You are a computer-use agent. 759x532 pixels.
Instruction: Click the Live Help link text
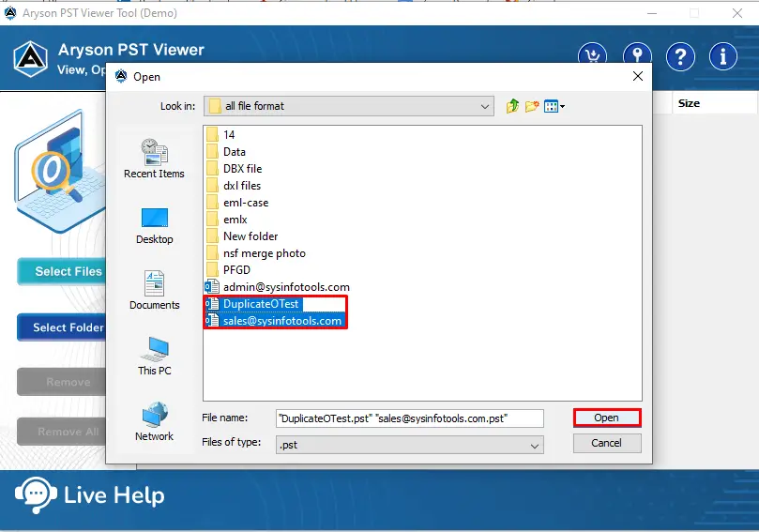click(114, 495)
